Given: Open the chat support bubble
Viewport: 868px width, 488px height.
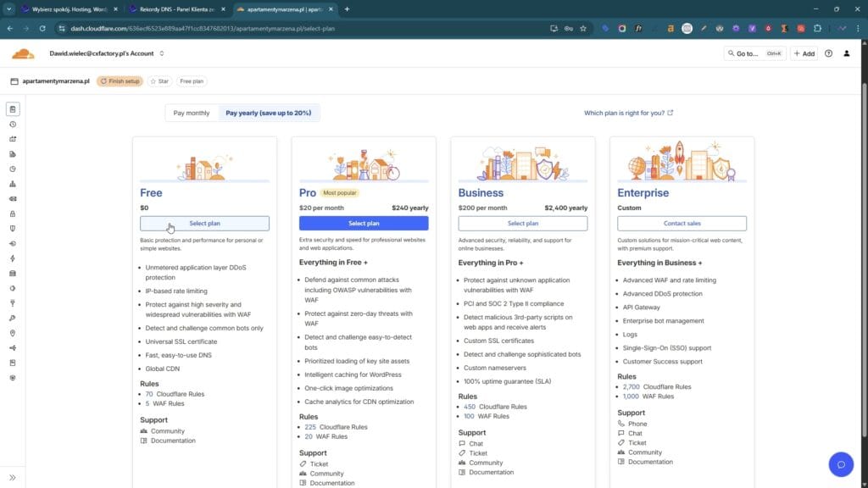Looking at the screenshot, I should point(841,464).
